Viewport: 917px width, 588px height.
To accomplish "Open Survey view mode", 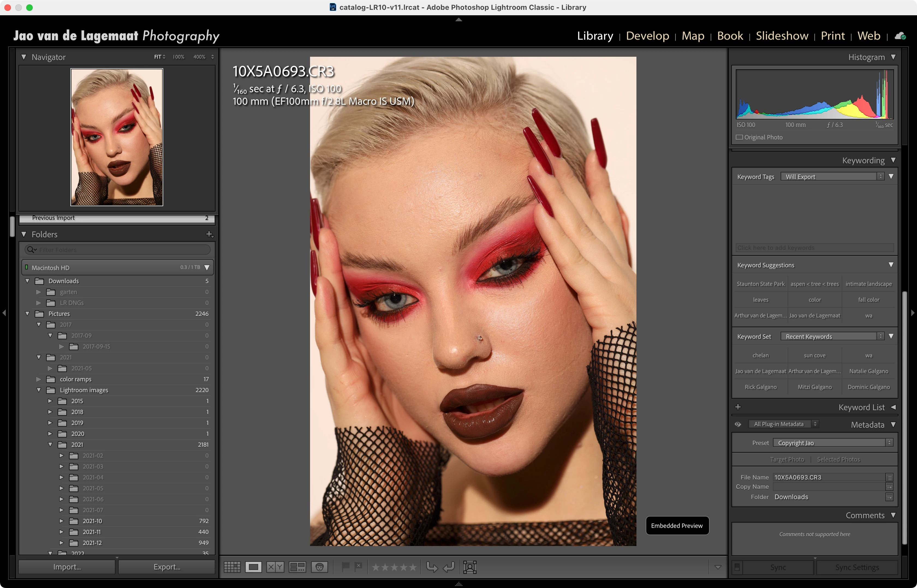I will tap(297, 567).
